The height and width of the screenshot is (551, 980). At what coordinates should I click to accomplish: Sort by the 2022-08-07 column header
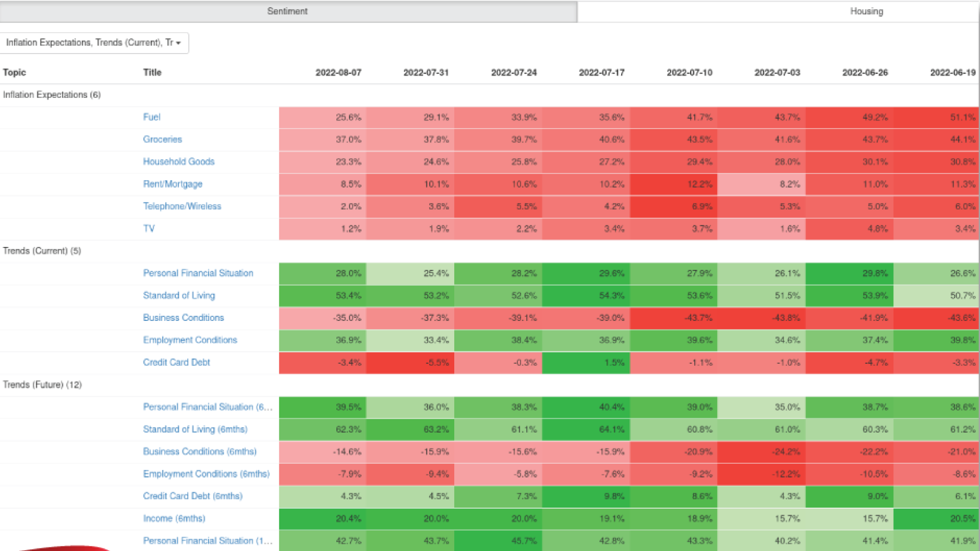point(338,72)
